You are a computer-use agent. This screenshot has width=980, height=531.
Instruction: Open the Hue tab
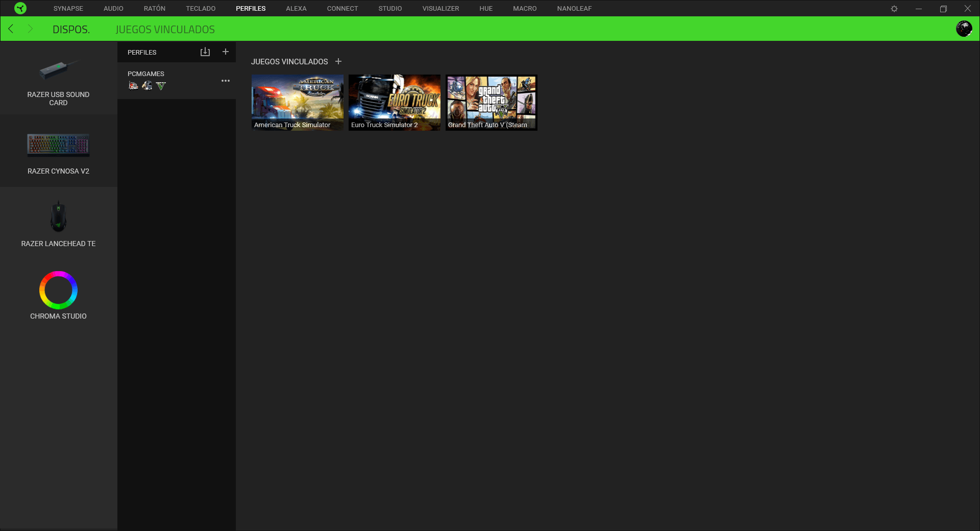[486, 9]
